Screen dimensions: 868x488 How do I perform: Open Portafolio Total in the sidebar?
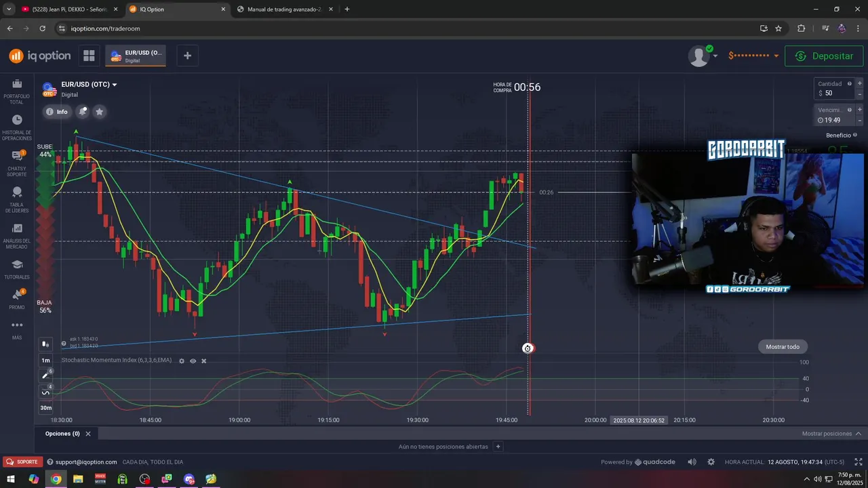click(17, 90)
